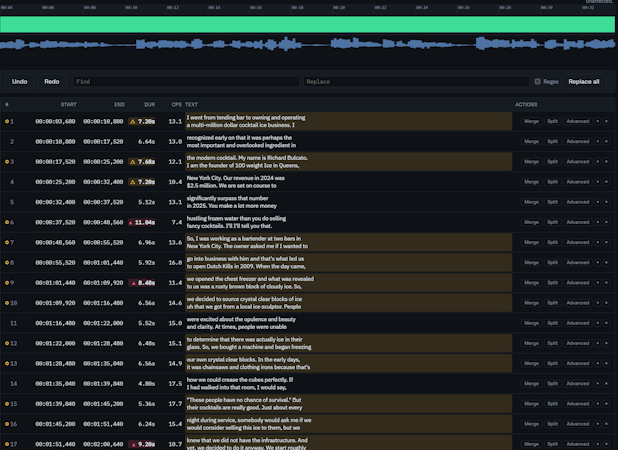Open Advanced options for row 7

[x=577, y=242]
